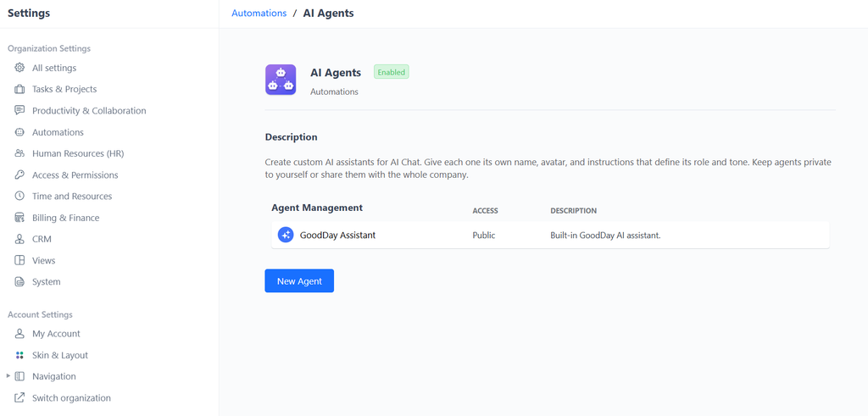The width and height of the screenshot is (868, 416).
Task: Choose Switch organization option
Action: pyautogui.click(x=71, y=397)
